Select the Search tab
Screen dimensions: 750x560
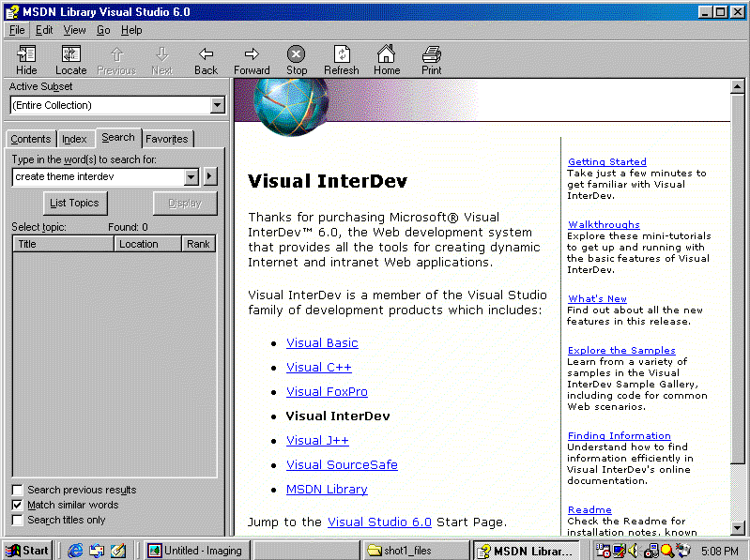[118, 138]
